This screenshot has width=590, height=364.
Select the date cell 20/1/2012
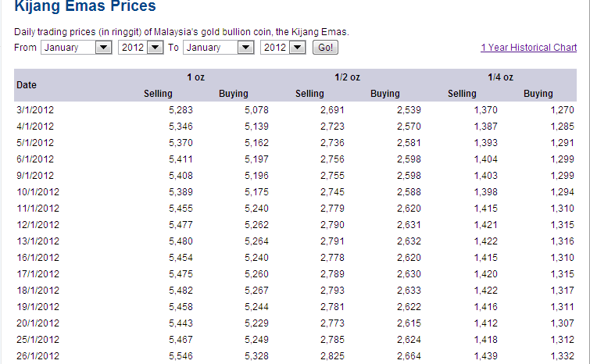[38, 323]
